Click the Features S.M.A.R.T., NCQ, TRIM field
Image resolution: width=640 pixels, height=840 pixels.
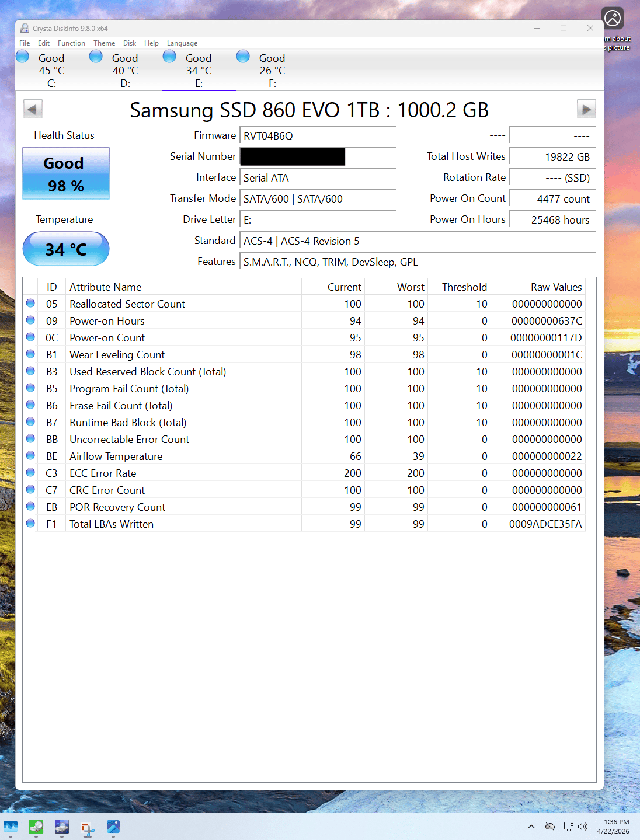click(x=418, y=262)
